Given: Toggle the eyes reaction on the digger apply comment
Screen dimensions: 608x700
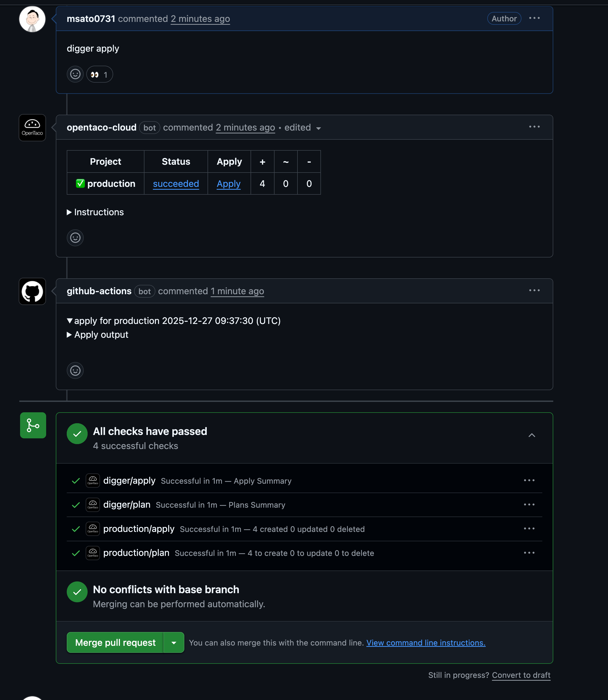Looking at the screenshot, I should (x=99, y=74).
